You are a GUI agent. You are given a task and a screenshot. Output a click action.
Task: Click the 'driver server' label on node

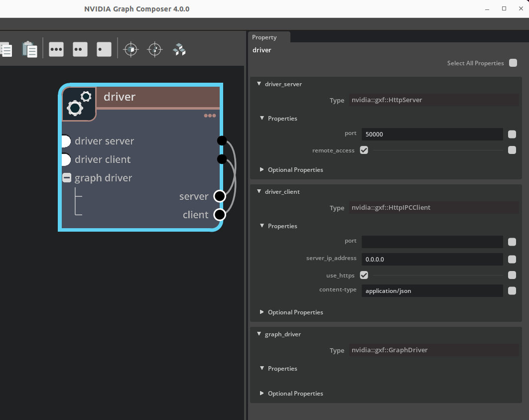pyautogui.click(x=104, y=141)
